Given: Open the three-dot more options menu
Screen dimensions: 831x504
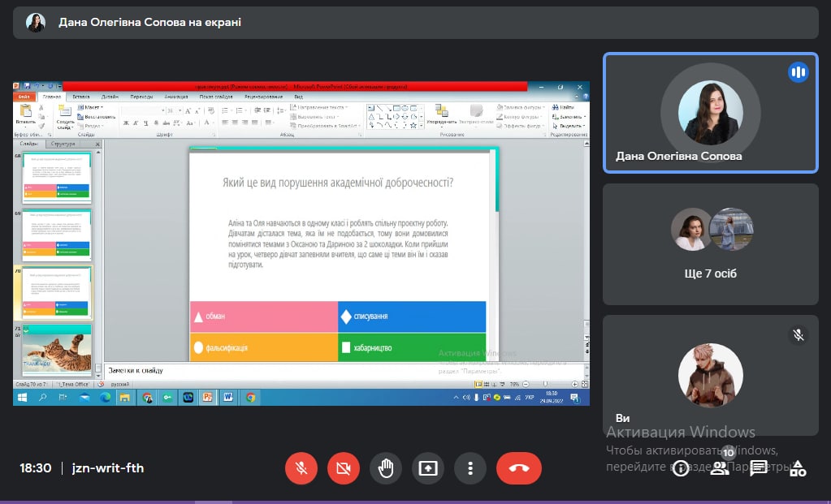Looking at the screenshot, I should point(470,468).
